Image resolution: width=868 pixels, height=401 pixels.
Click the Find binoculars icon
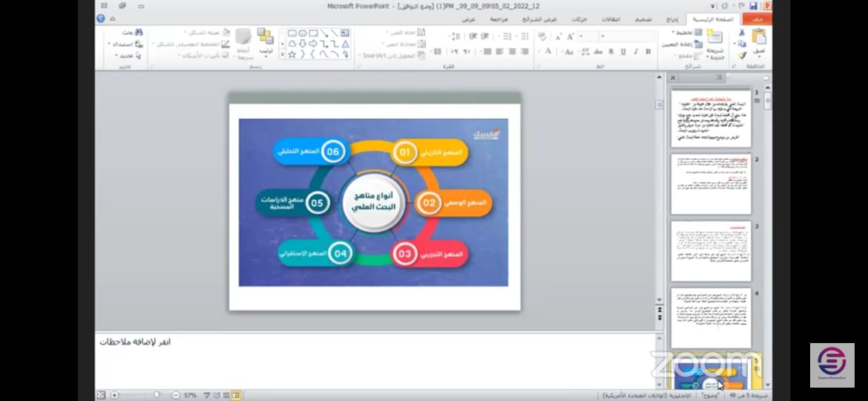coord(139,33)
